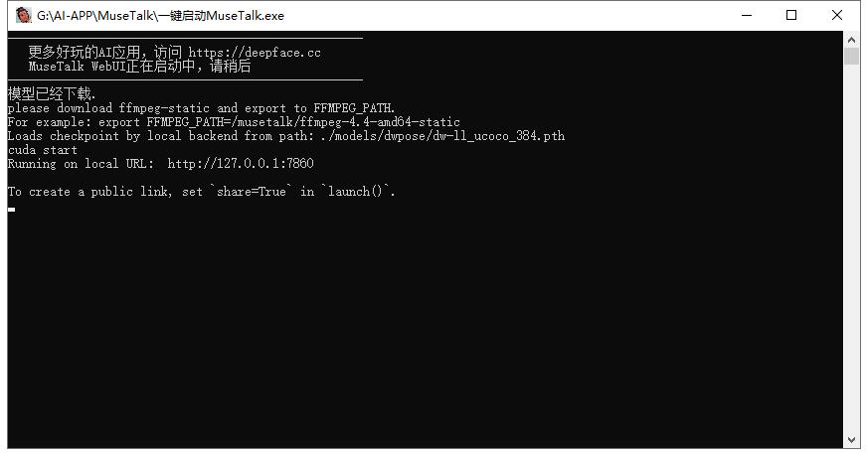Click the scrollbar track below the thumb
This screenshot has height=456, width=868.
[851, 249]
